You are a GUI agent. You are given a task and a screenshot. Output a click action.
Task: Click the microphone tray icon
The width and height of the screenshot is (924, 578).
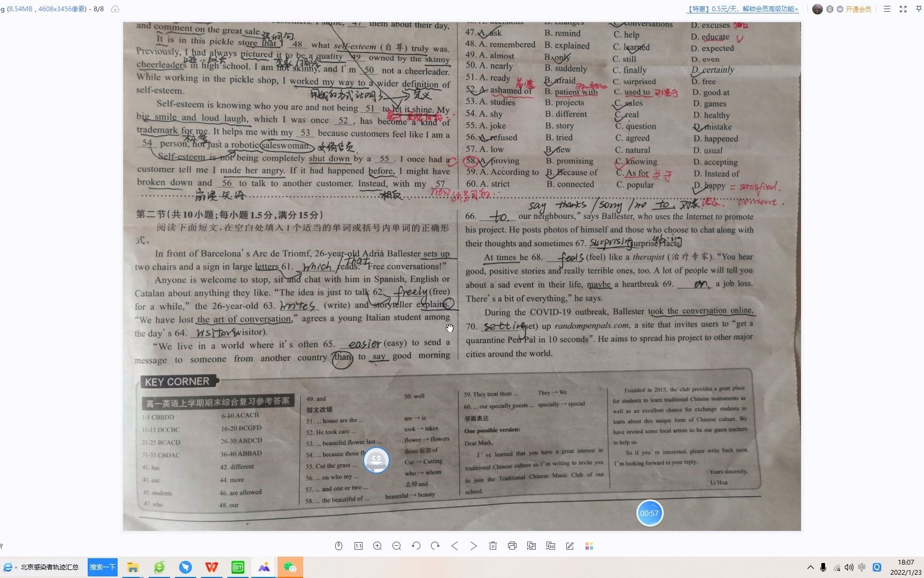823,567
